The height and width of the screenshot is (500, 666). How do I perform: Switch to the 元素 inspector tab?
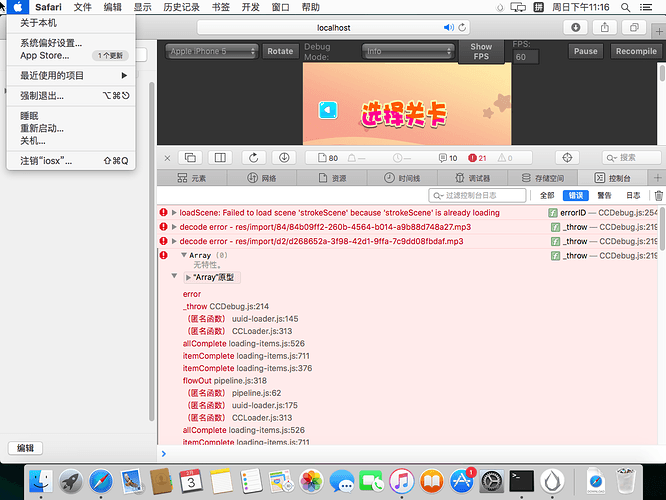click(192, 178)
